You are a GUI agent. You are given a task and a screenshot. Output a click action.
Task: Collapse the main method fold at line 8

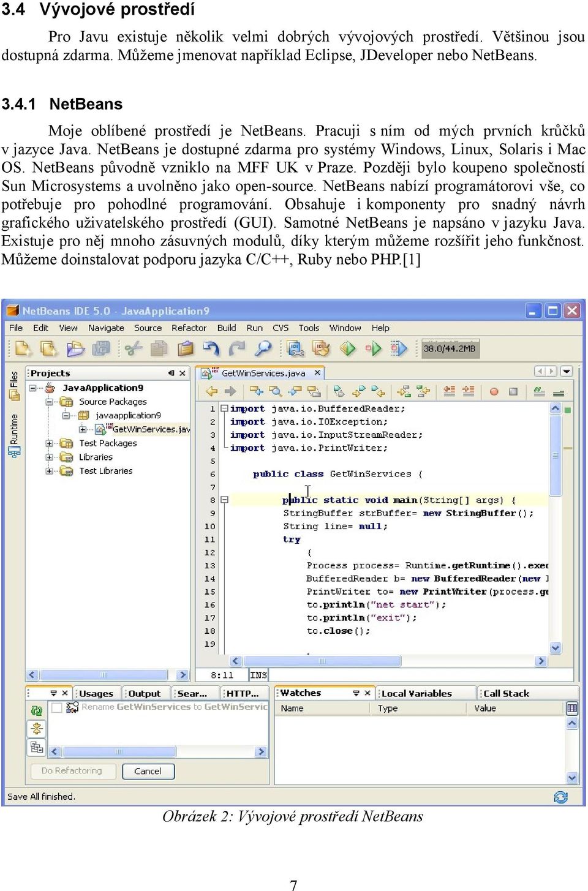coord(224,500)
